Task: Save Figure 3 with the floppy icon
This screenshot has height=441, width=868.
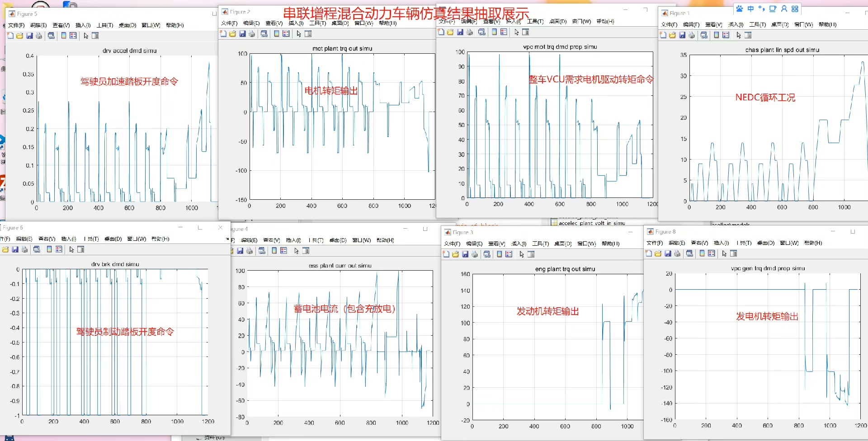Action: coord(465,254)
